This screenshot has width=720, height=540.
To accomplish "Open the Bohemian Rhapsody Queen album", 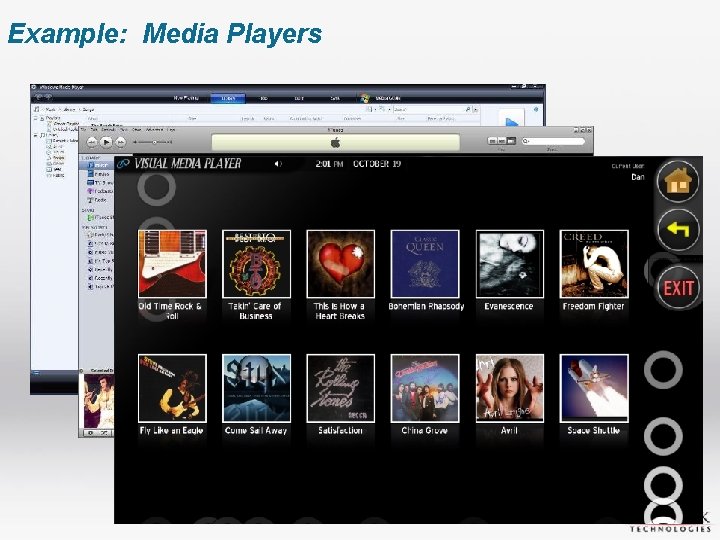I will coord(425,264).
